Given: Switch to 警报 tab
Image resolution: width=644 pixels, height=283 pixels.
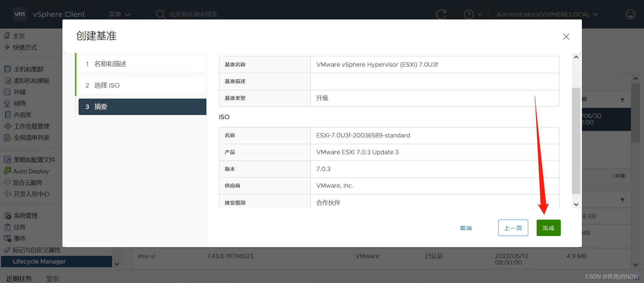Looking at the screenshot, I should tap(53, 278).
